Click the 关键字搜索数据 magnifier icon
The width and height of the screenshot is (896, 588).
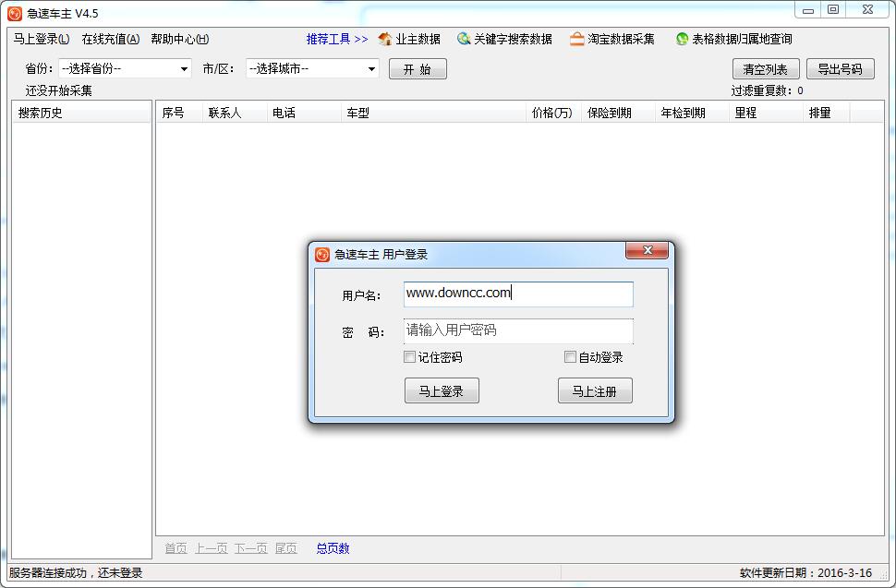coord(464,39)
